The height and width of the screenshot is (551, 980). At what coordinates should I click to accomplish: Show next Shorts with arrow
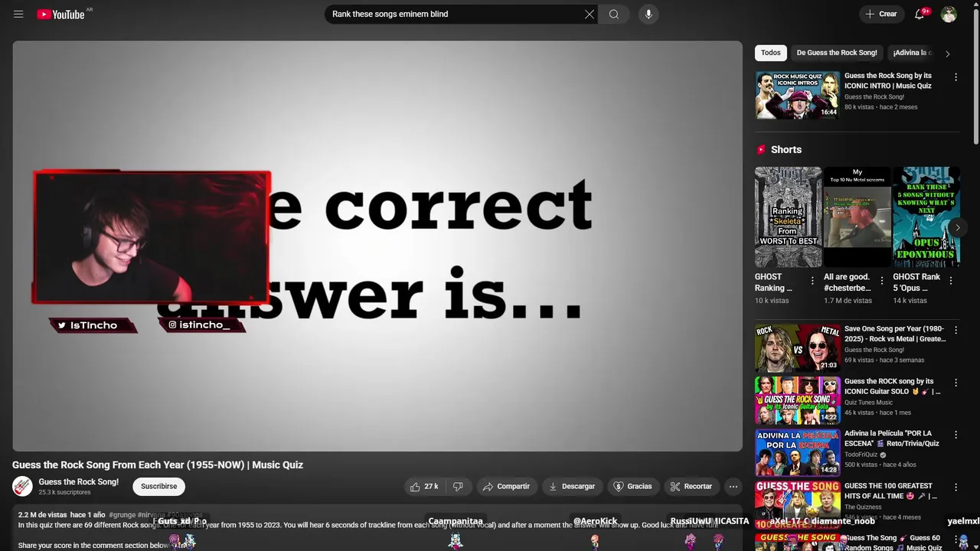[x=957, y=227]
